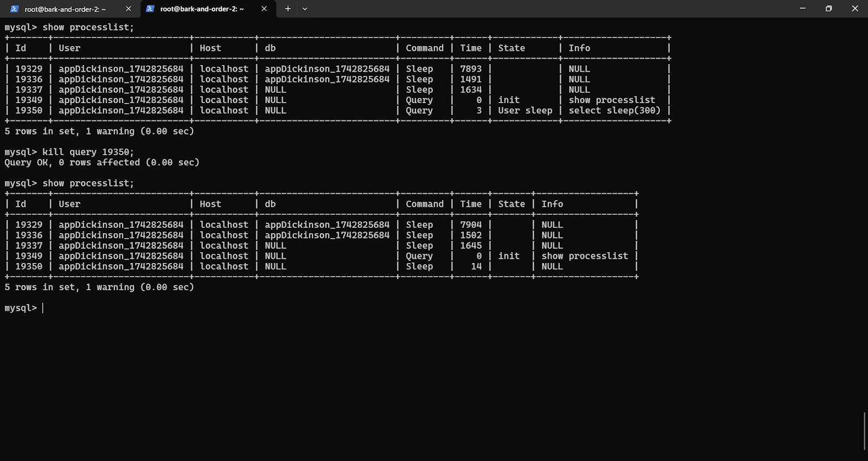Click Time value 7904 in second table
Viewport: 868px width, 461px height.
[x=470, y=225]
